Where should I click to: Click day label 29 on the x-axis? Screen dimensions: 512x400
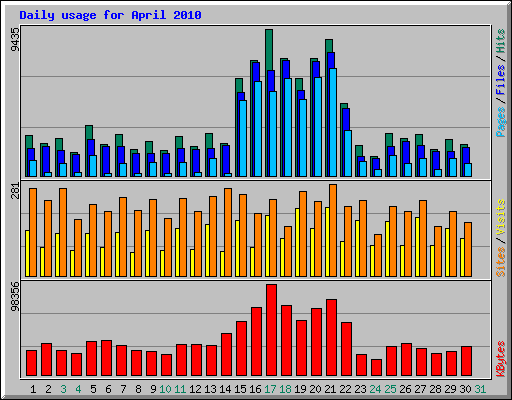[x=450, y=389]
